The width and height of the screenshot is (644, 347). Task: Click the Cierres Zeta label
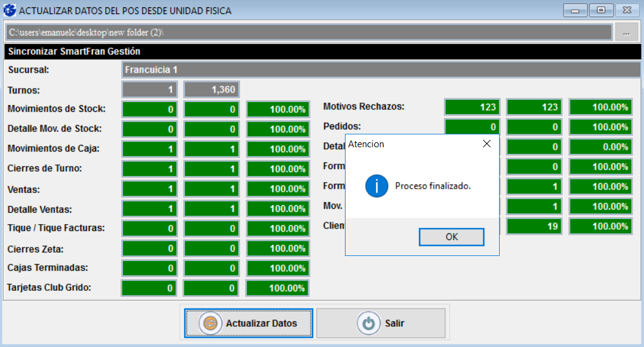pos(35,249)
